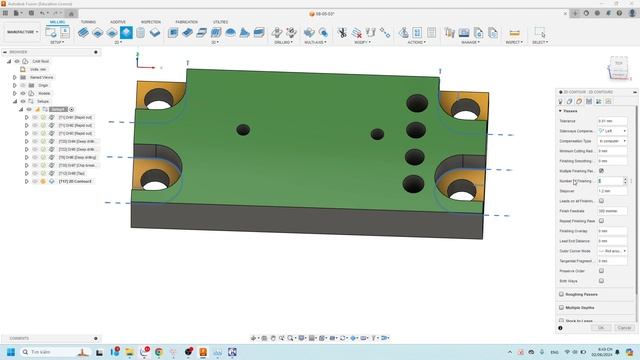Click OK in the 2D Contour dialog

[x=601, y=328]
